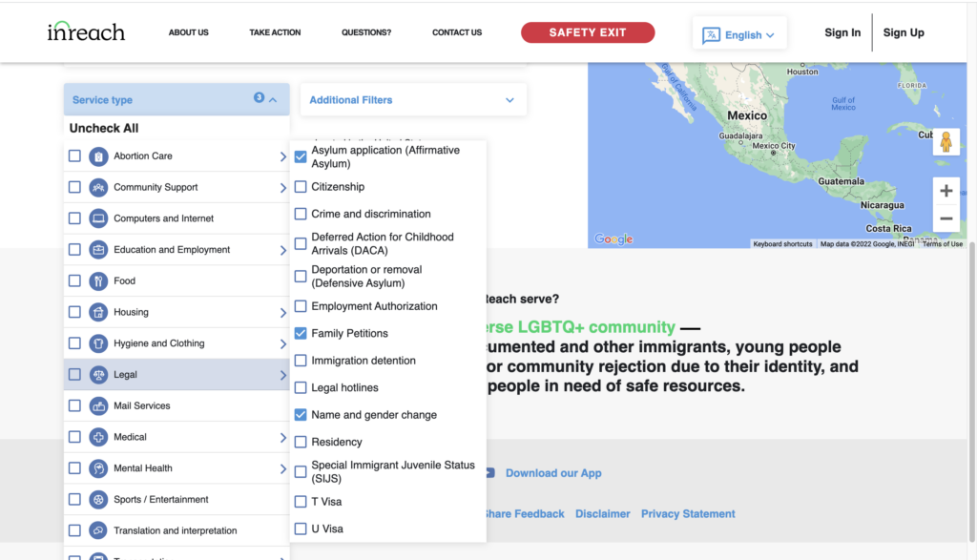Click Keyboard shortcuts on the map

[x=782, y=244]
